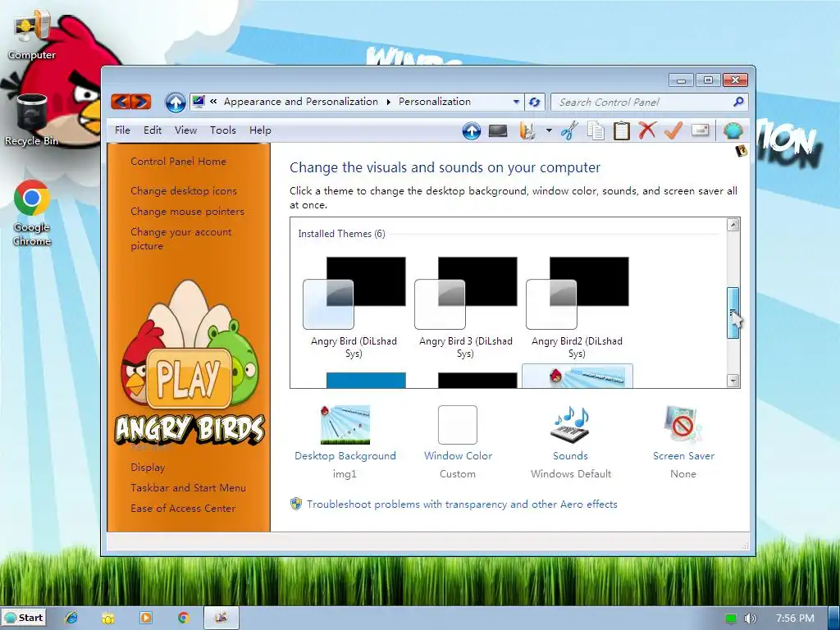The image size is (840, 630).
Task: Expand the address bar history dropdown
Action: point(516,102)
